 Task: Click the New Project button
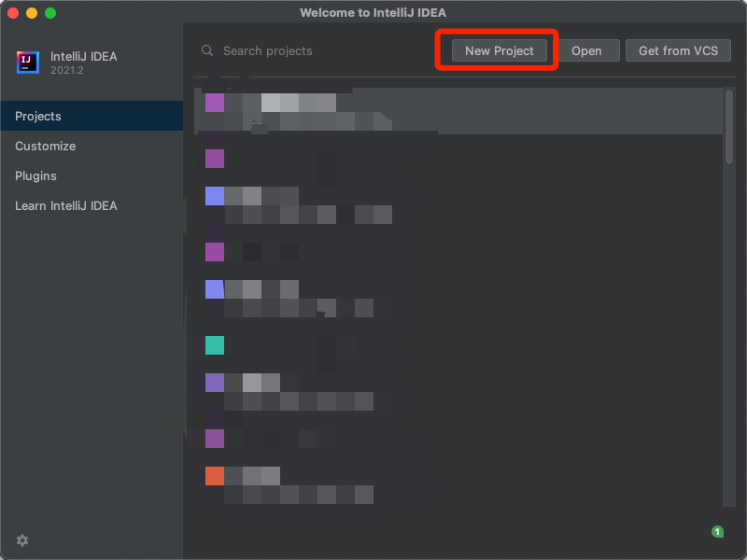point(499,50)
